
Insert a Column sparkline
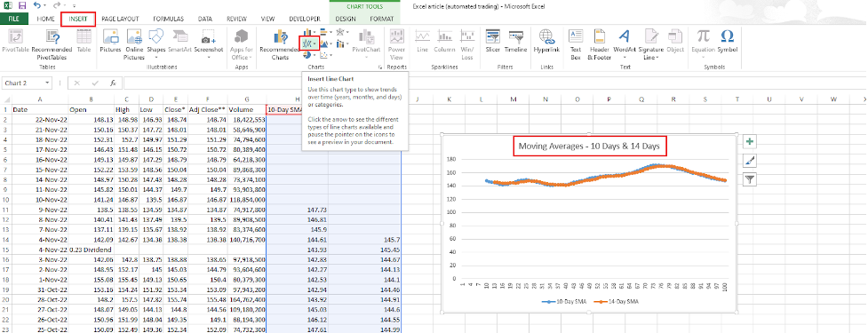click(x=444, y=42)
